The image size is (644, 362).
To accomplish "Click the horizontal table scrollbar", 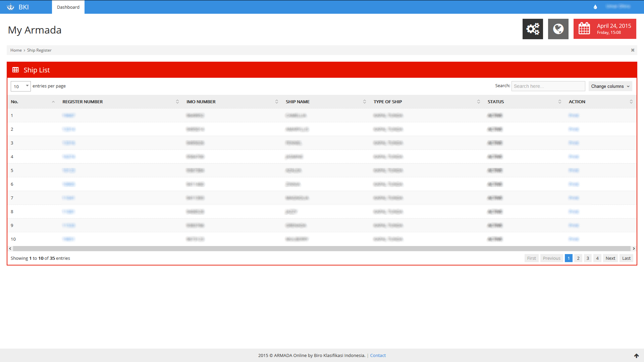I will [321, 249].
